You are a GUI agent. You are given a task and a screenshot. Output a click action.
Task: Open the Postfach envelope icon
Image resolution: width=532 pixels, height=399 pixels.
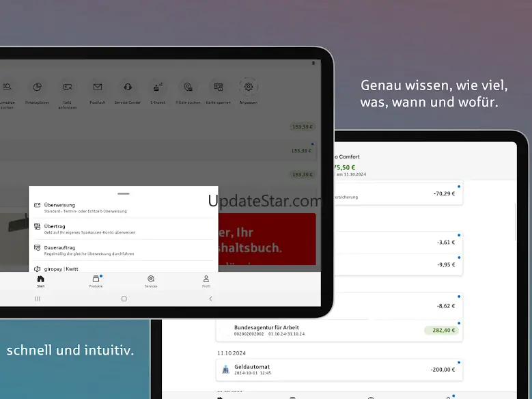pos(98,87)
